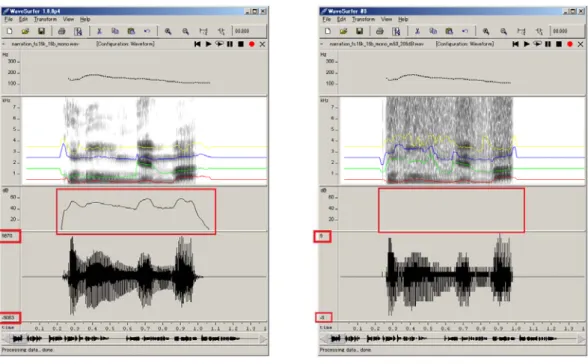The image size is (588, 364).
Task: Select the sound filename label in right window
Action: 376,44
